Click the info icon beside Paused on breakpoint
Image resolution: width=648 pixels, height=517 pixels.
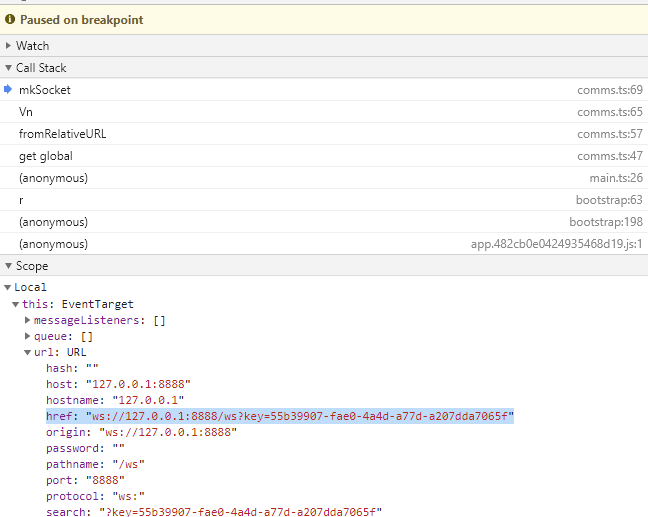[x=10, y=19]
